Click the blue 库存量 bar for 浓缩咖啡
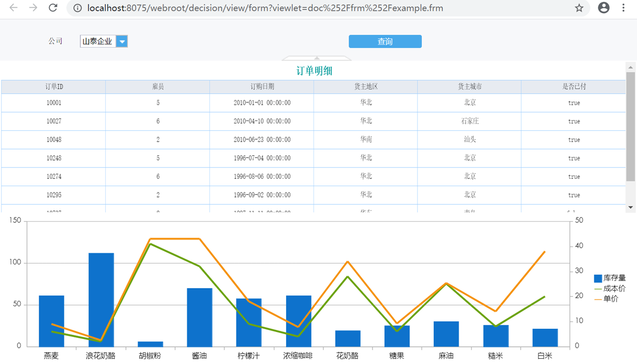This screenshot has width=637, height=364. tap(298, 321)
